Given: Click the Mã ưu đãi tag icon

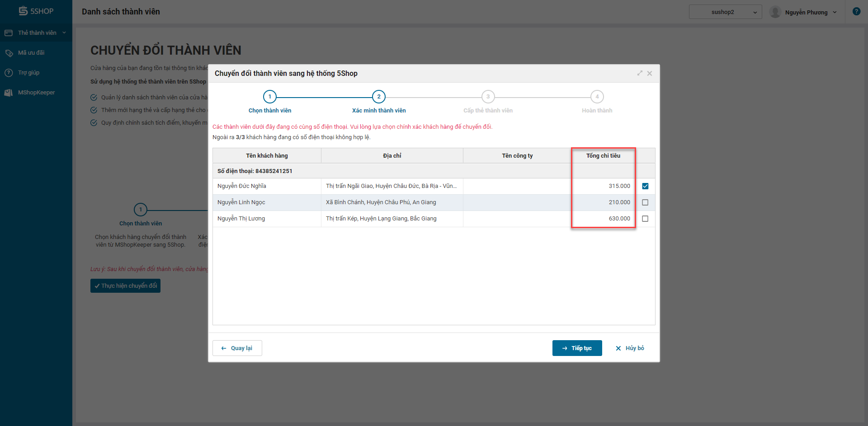Looking at the screenshot, I should 9,53.
